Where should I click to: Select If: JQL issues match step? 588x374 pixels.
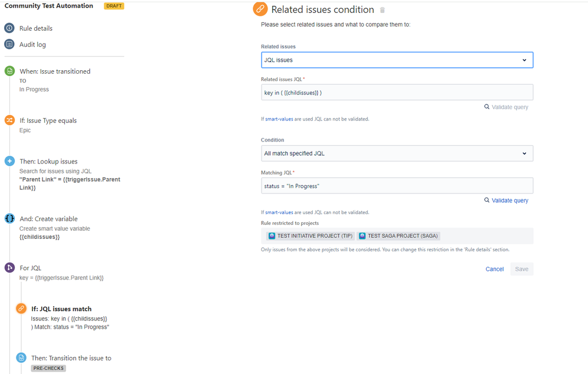point(61,309)
